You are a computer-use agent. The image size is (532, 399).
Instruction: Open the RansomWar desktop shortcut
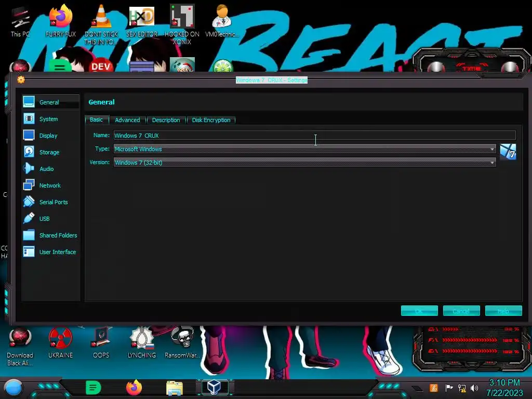click(182, 343)
